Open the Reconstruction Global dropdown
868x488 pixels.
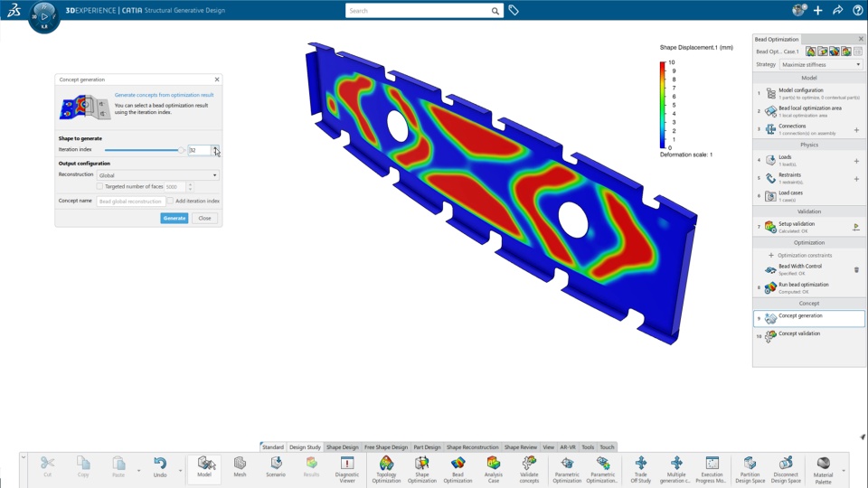pos(157,175)
